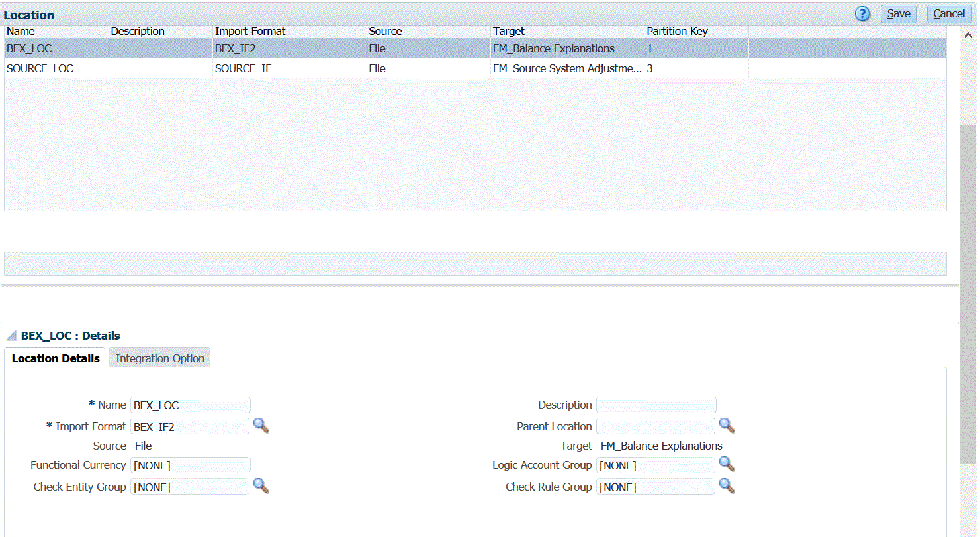Click the Import Format column header
Viewport: 980px width, 537px height.
(250, 31)
